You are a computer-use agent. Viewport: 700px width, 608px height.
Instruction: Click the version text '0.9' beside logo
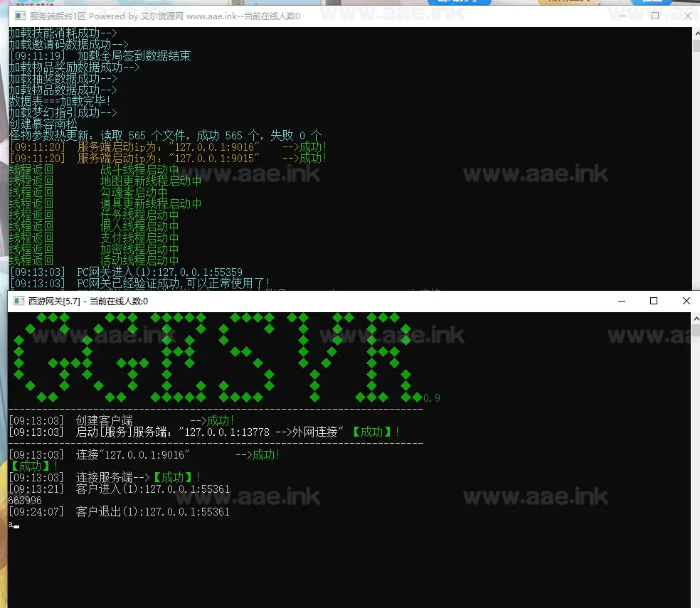click(432, 398)
